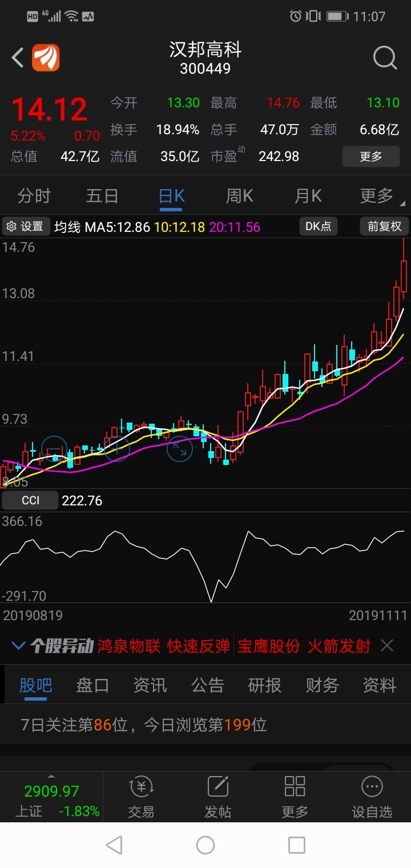The width and height of the screenshot is (411, 868).
Task: Tap the circled plus marker on chart
Action: coord(117,449)
